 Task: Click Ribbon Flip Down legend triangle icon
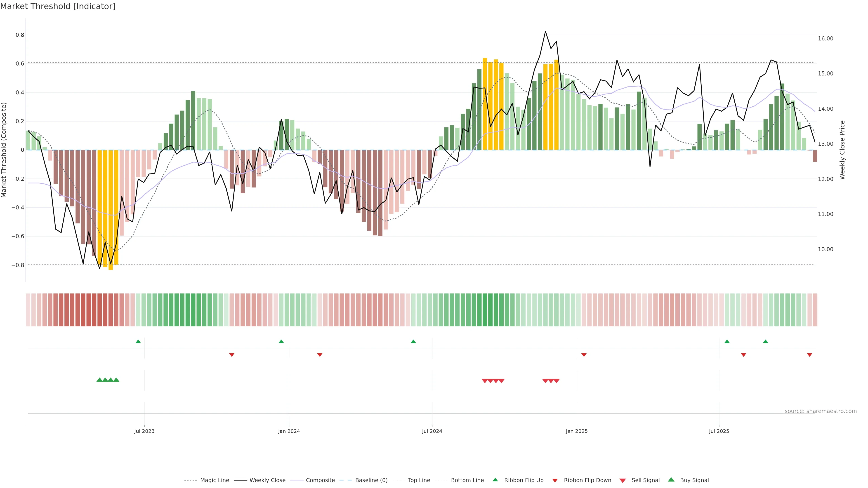[555, 481]
